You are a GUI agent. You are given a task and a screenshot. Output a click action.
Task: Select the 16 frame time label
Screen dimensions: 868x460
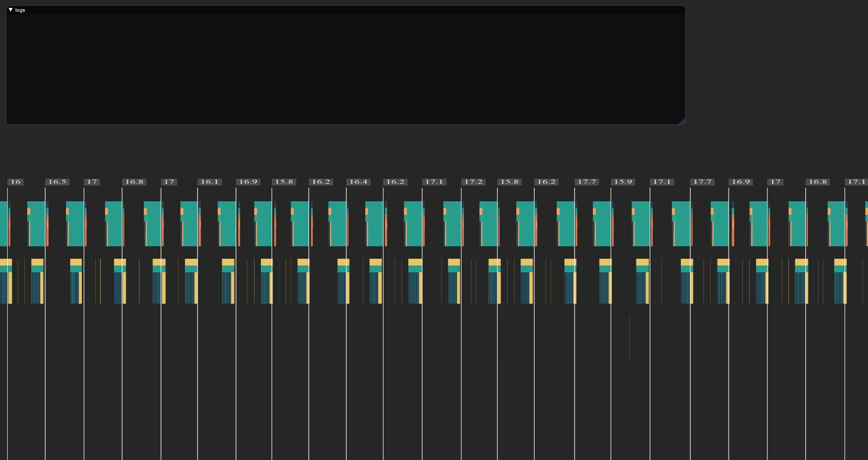click(16, 182)
